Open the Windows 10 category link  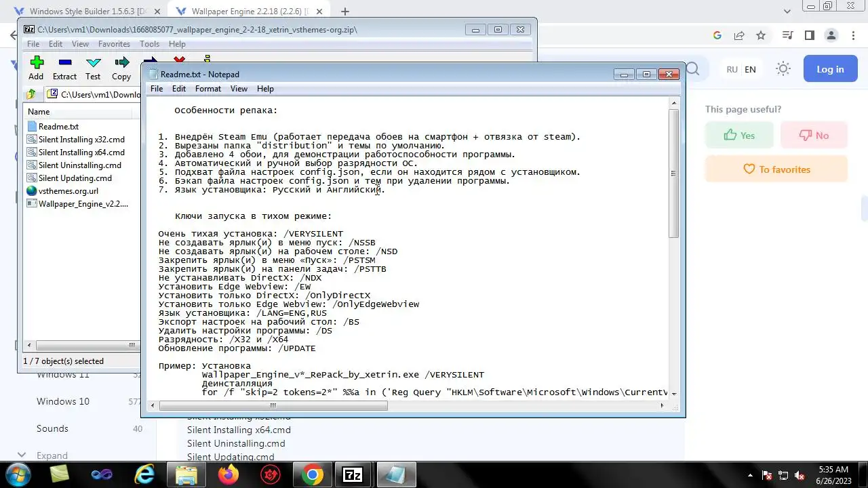(63, 401)
